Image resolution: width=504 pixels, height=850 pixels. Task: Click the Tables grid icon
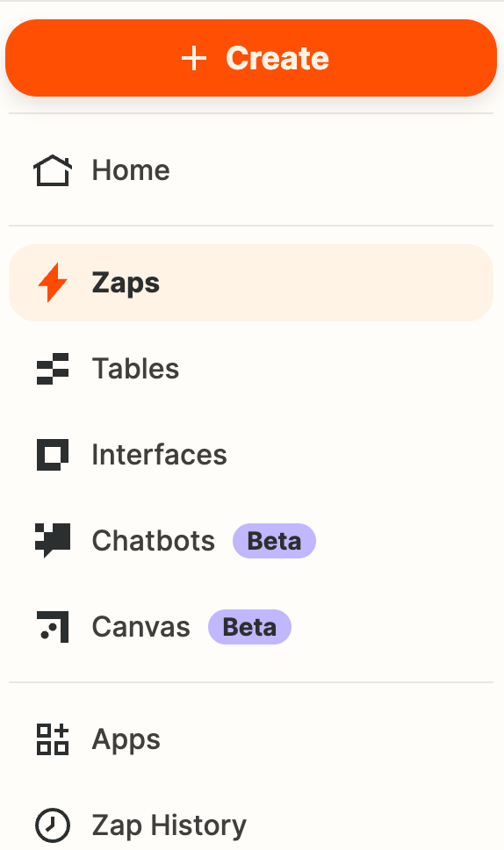point(53,369)
